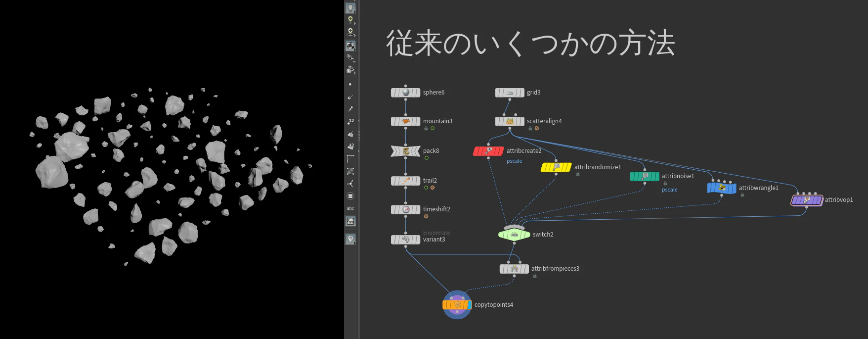Click the location pin icon in viewport toolbar
Image resolution: width=868 pixels, height=339 pixels.
pyautogui.click(x=350, y=239)
